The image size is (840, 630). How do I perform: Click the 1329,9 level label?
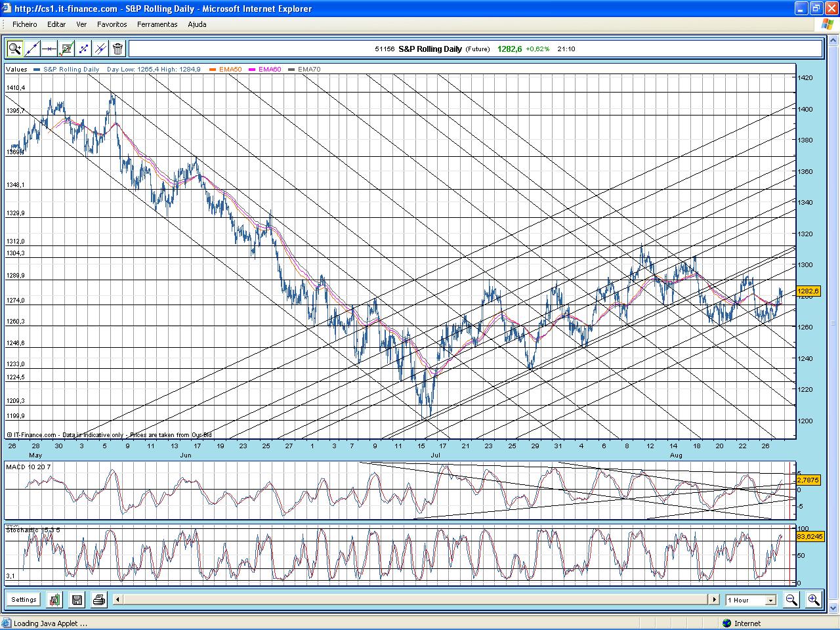(16, 213)
